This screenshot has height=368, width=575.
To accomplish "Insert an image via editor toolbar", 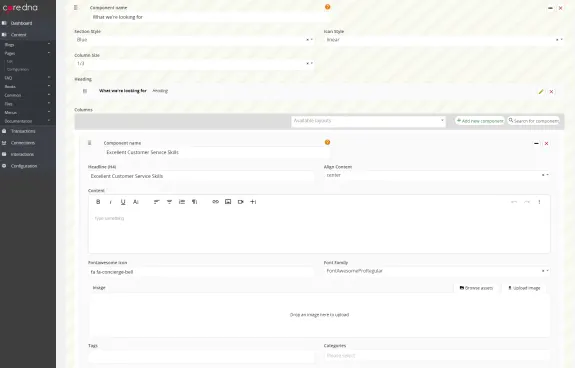I will click(x=228, y=202).
